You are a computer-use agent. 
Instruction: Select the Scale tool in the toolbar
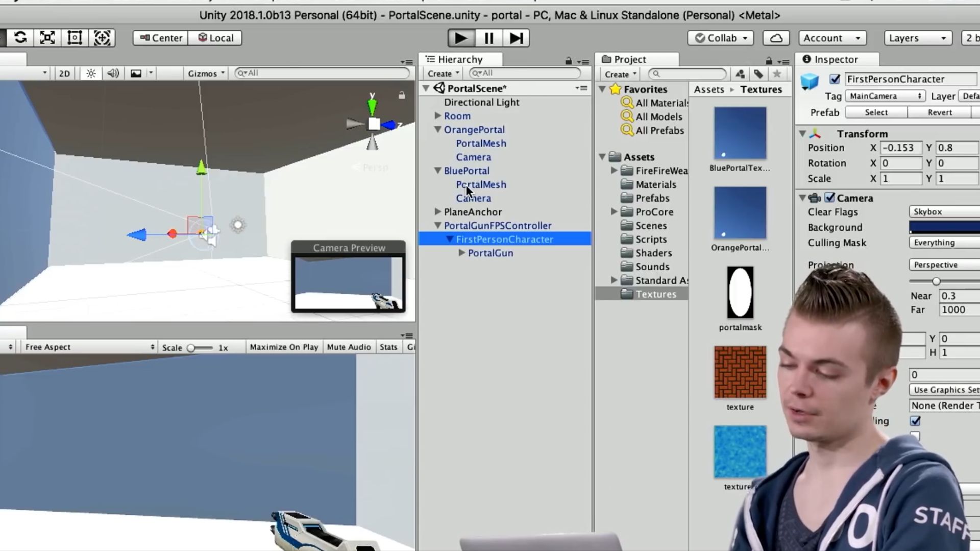[47, 38]
